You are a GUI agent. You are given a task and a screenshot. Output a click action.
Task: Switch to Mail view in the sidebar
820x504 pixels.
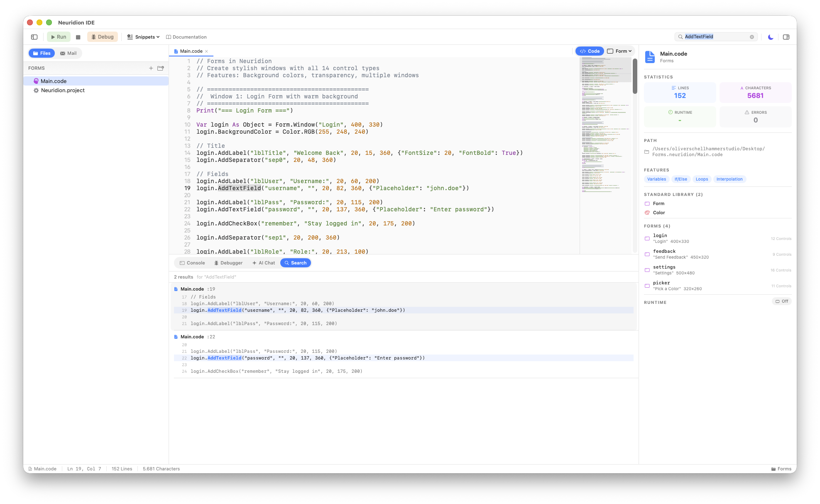click(x=68, y=53)
